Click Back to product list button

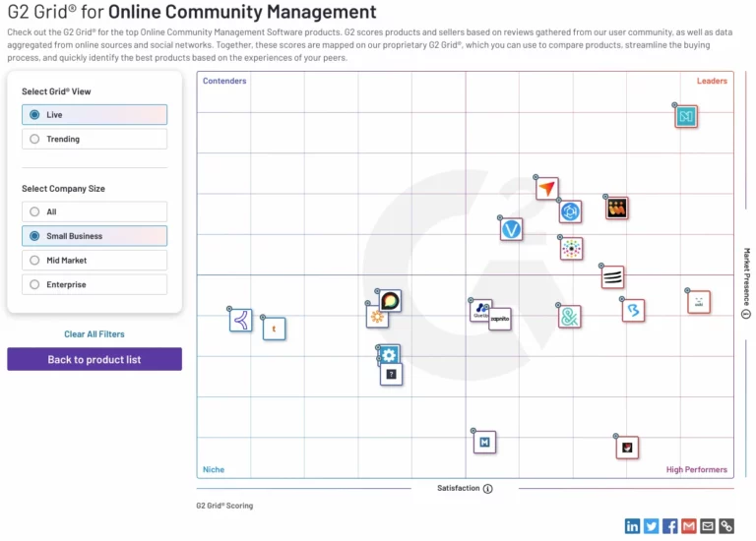(x=94, y=359)
